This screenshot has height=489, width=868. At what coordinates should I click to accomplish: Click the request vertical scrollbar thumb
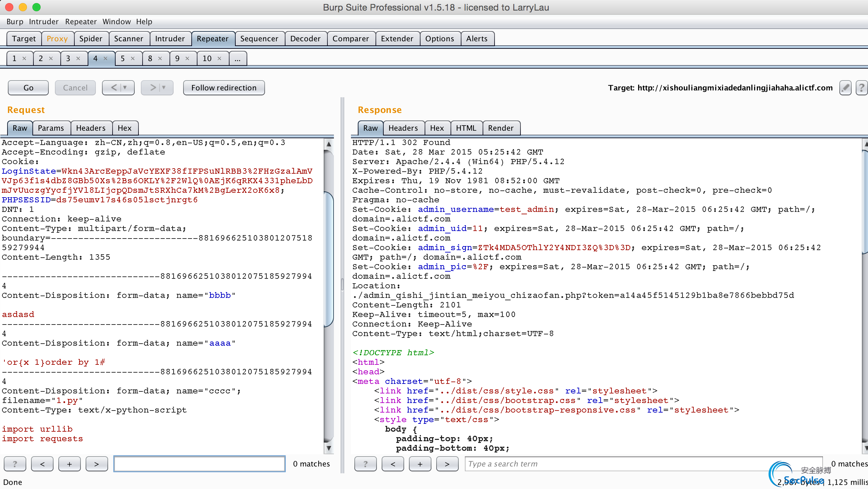click(x=329, y=259)
